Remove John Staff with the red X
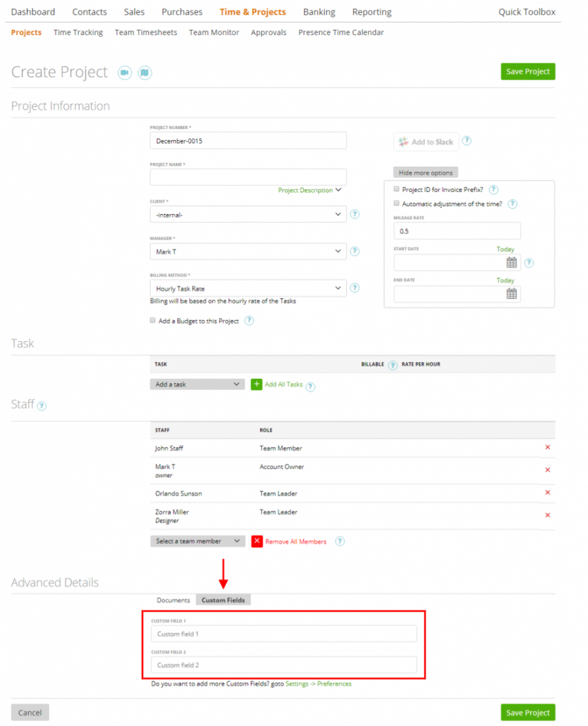The image size is (588, 726). tap(548, 447)
